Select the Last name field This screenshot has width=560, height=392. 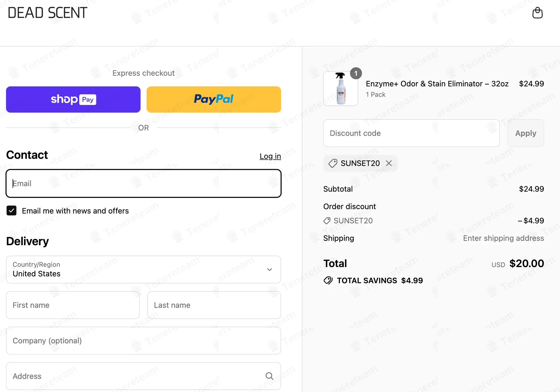pos(214,305)
